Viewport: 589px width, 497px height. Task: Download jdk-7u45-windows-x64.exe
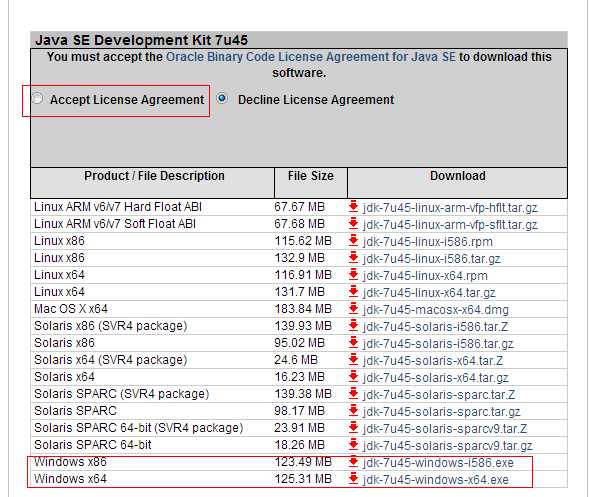click(435, 480)
